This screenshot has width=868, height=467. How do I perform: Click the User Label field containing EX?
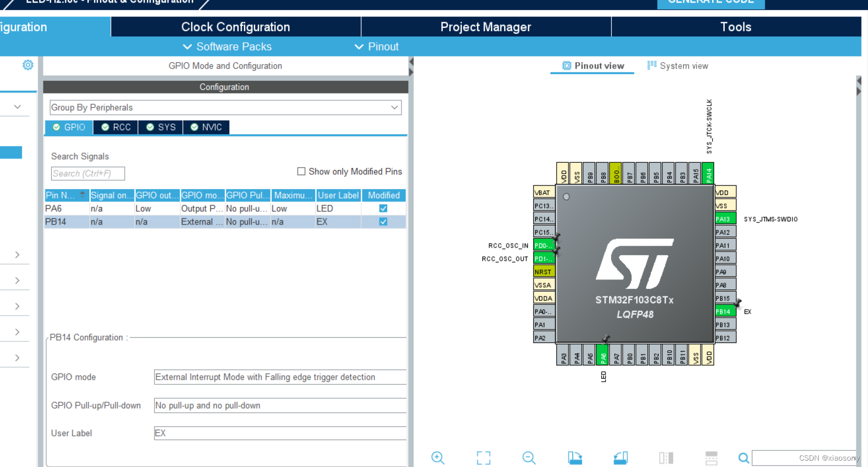tap(280, 433)
